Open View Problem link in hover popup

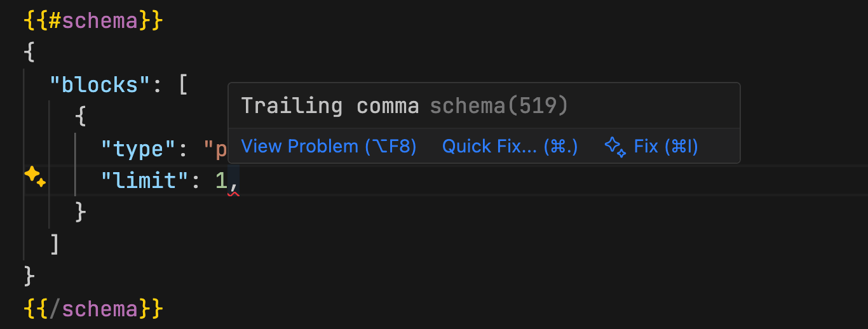329,147
